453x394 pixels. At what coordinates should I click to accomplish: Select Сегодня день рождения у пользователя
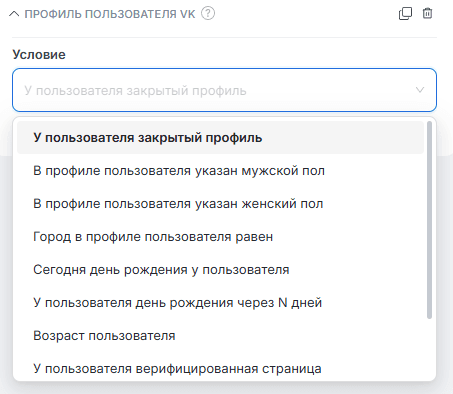[x=220, y=270]
